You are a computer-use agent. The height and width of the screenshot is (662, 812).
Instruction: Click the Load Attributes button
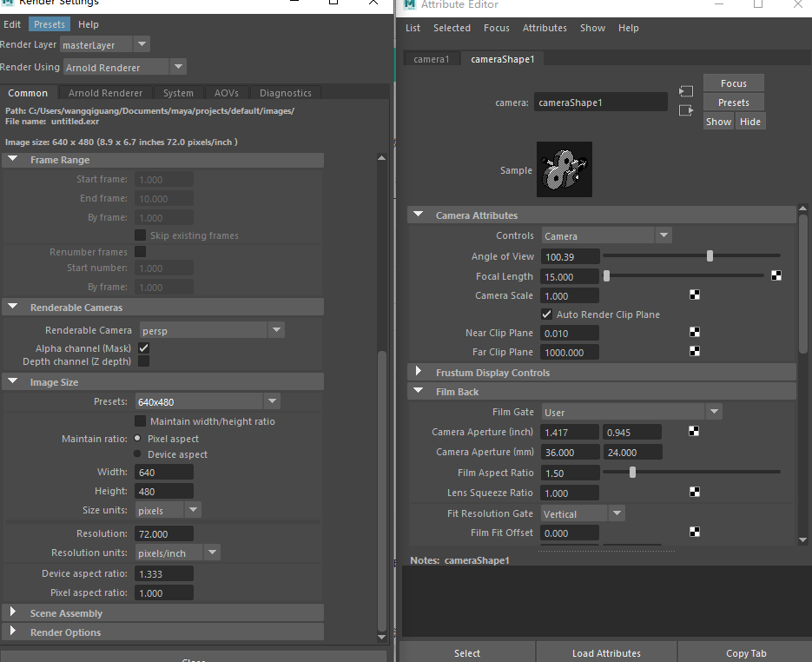(x=606, y=652)
